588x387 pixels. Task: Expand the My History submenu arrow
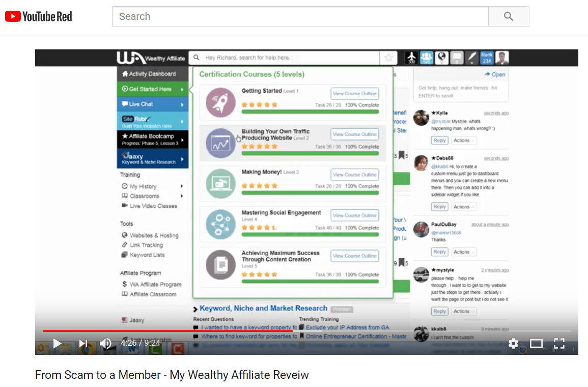point(182,186)
